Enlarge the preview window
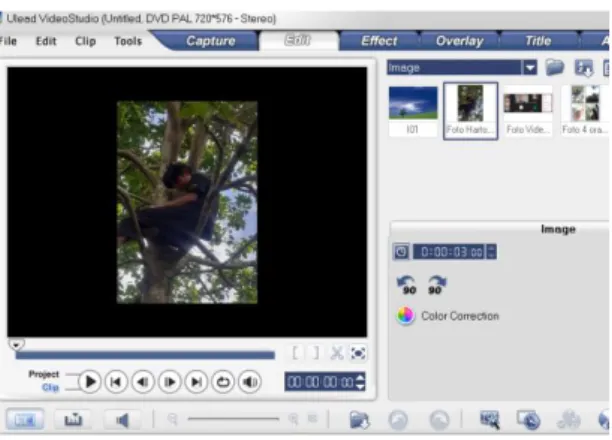Image resolution: width=612 pixels, height=440 pixels. [358, 353]
